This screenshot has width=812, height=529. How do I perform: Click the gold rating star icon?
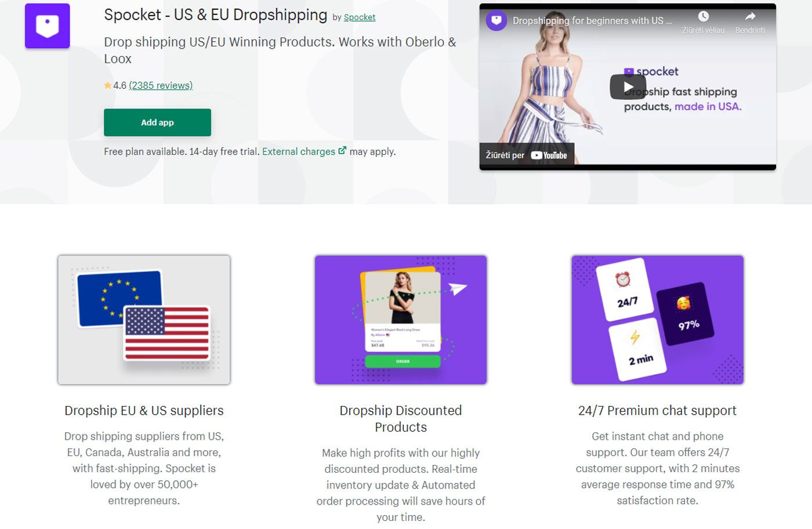108,85
